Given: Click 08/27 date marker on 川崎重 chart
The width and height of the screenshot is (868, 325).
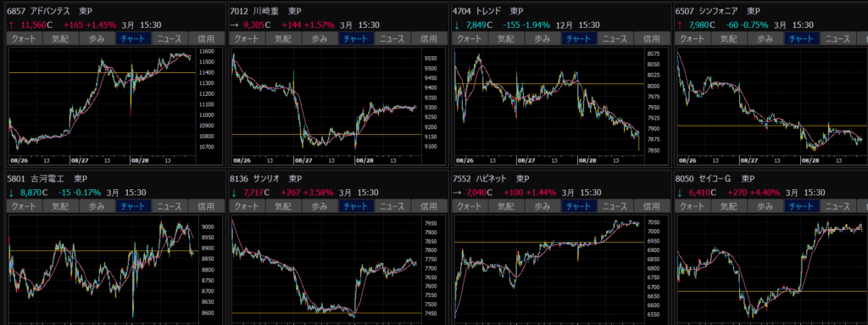Looking at the screenshot, I should pyautogui.click(x=304, y=160).
